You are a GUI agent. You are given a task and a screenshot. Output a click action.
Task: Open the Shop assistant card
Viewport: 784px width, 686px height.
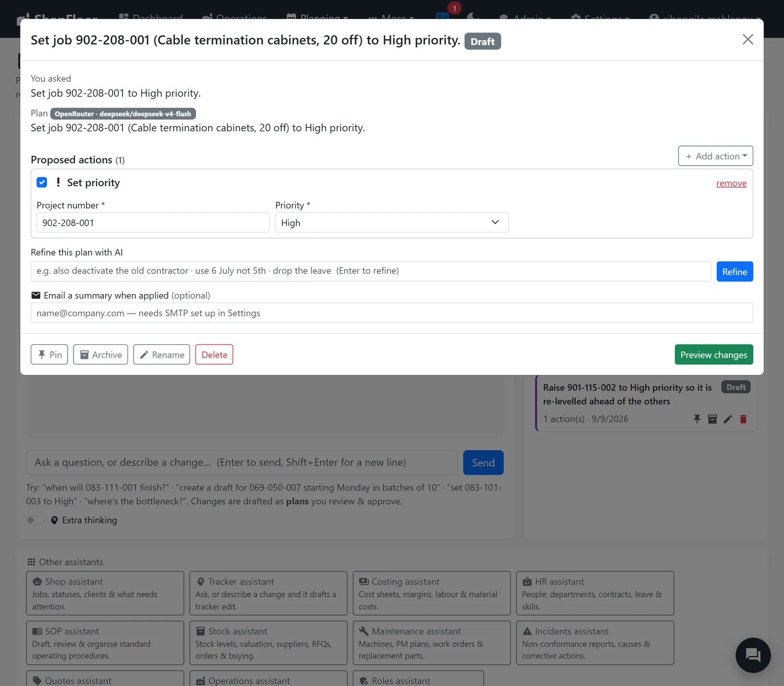click(105, 593)
